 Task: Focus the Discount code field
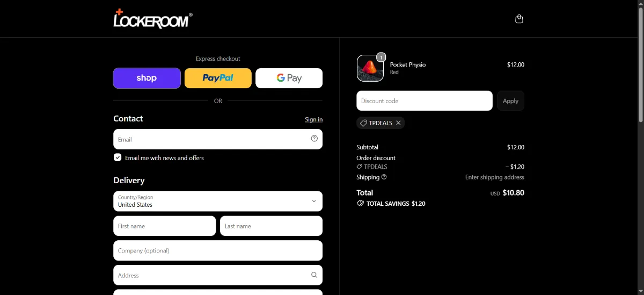425,101
